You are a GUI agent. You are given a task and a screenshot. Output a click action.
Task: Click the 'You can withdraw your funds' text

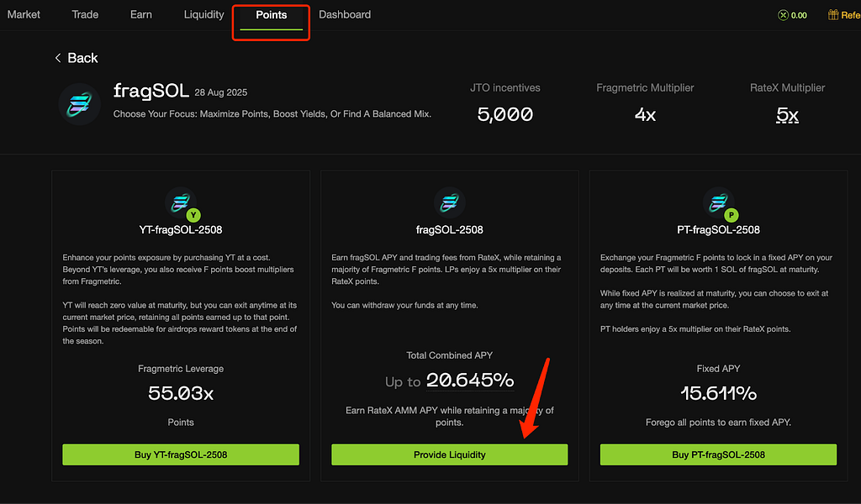coord(404,306)
